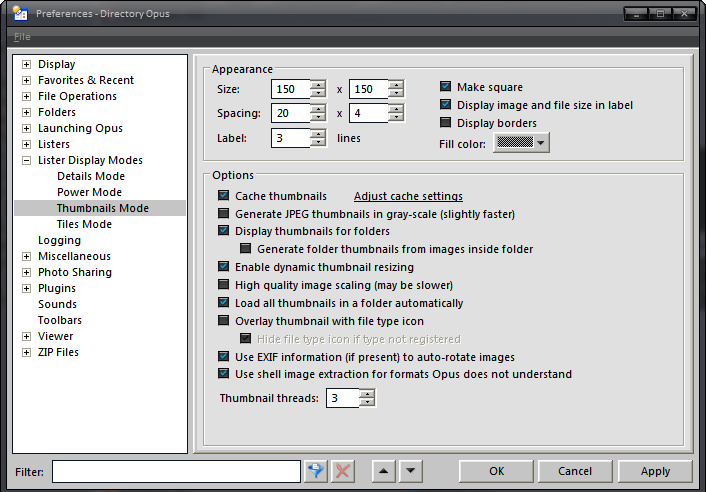Open the File menu
This screenshot has height=492, width=706.
click(x=22, y=37)
